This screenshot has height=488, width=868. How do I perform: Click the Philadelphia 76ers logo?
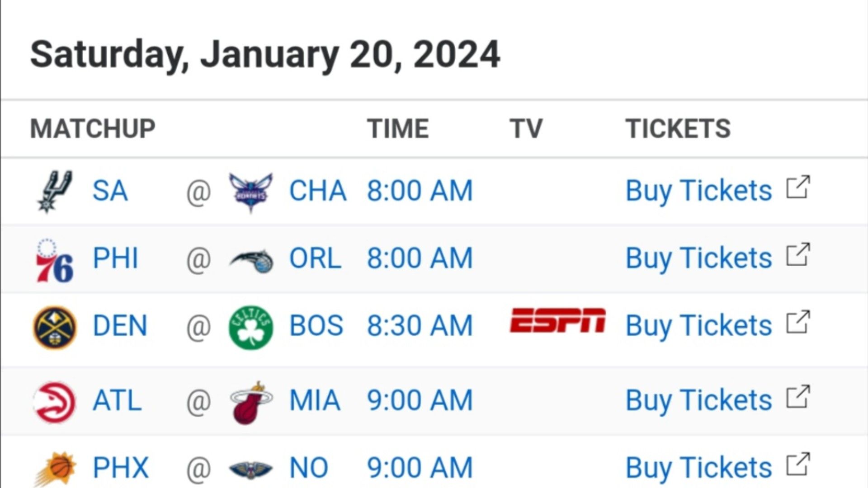pos(54,260)
